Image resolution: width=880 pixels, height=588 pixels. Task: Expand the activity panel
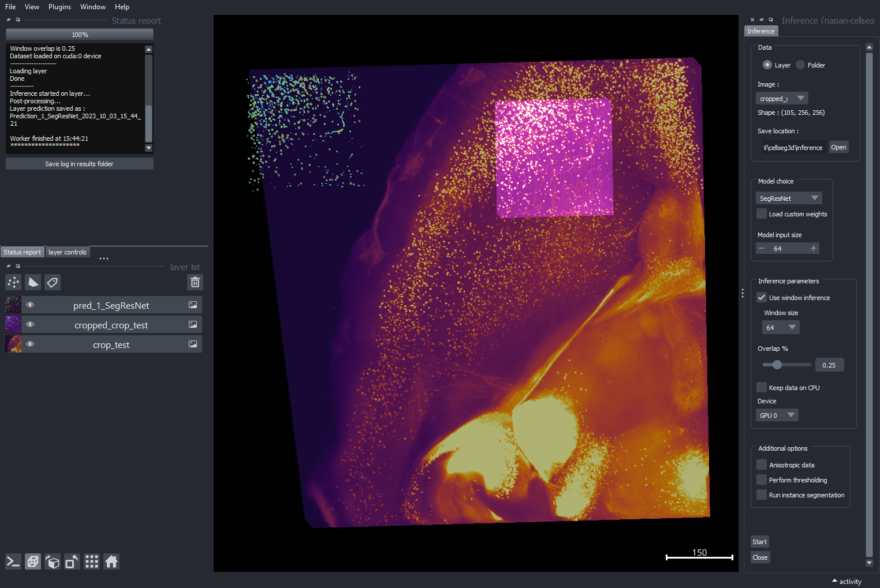coord(847,581)
